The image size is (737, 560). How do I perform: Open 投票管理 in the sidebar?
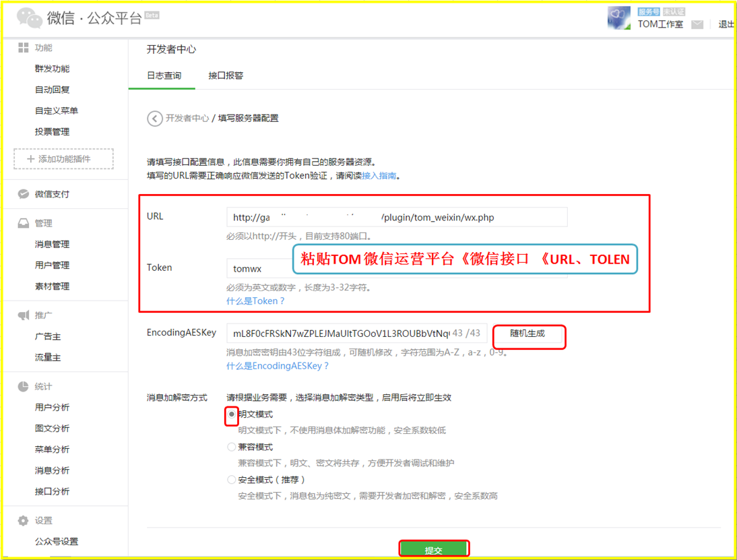tap(52, 132)
